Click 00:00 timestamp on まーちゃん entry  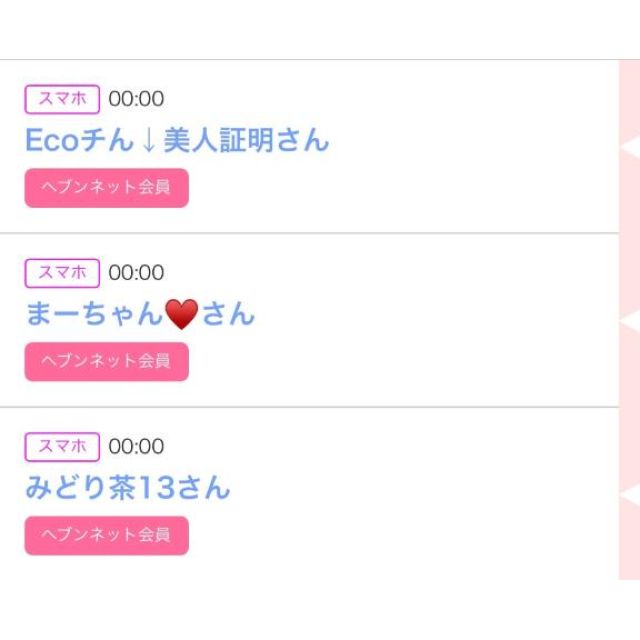[x=136, y=273]
